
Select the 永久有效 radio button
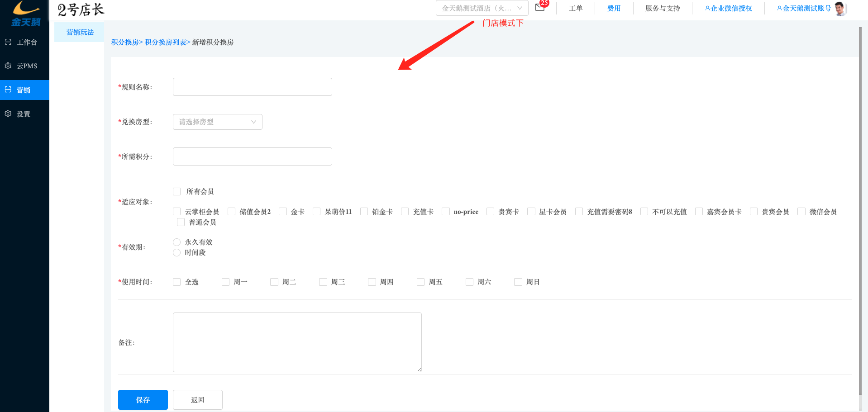[176, 242]
